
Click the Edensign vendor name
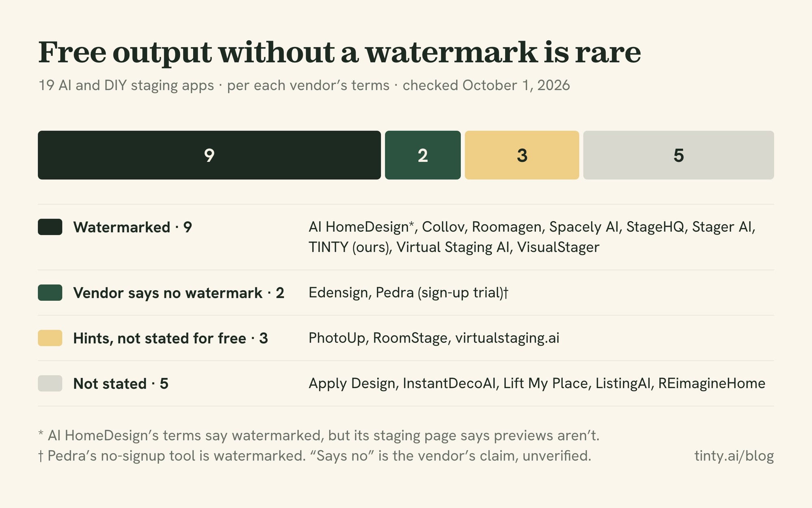[338, 293]
